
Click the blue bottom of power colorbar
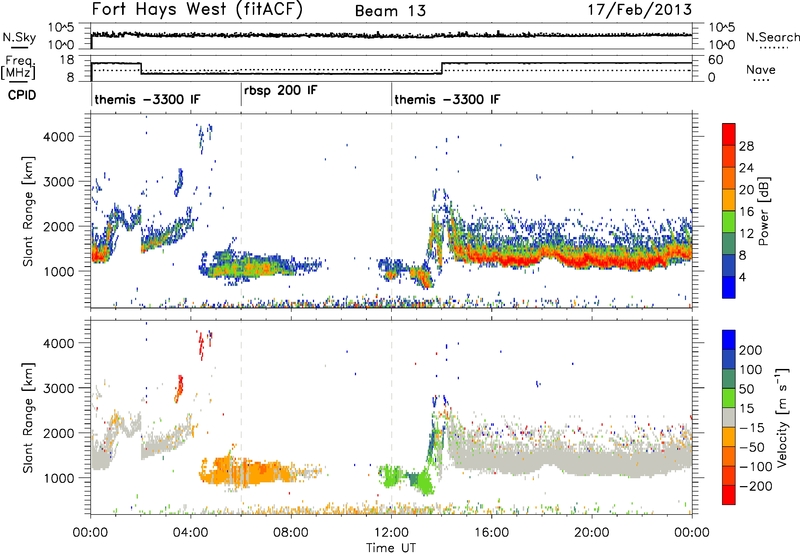click(729, 287)
